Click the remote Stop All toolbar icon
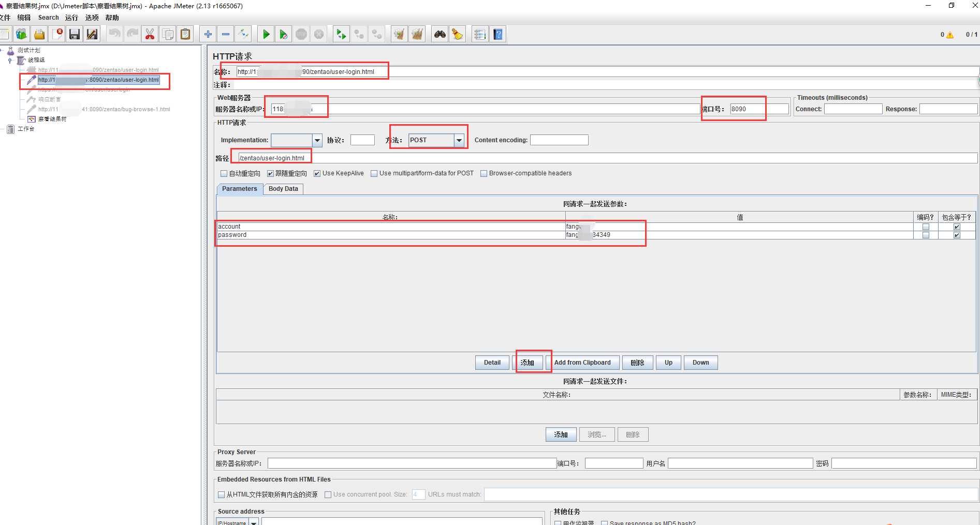Viewport: 980px width, 525px height. (x=359, y=35)
